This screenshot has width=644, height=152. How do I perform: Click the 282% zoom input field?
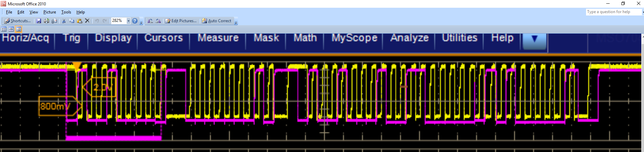(119, 21)
